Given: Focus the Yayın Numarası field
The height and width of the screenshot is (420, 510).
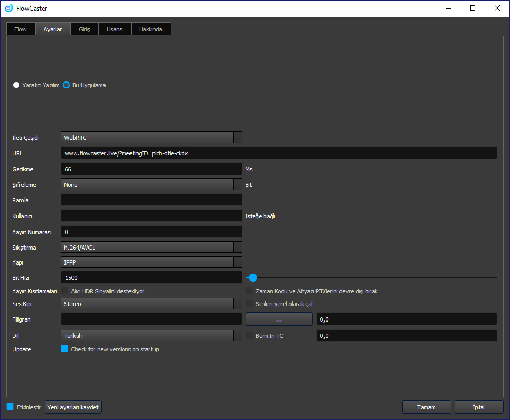Looking at the screenshot, I should click(151, 232).
